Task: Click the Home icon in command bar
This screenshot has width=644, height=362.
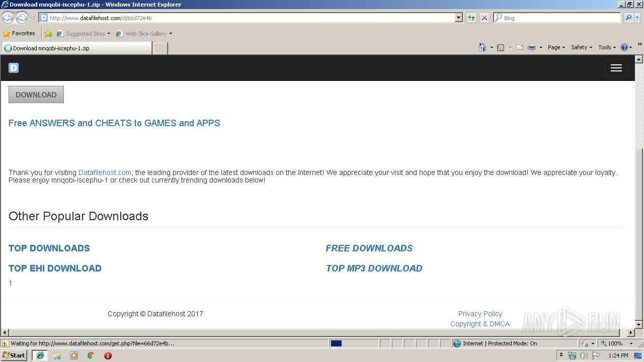Action: point(482,47)
